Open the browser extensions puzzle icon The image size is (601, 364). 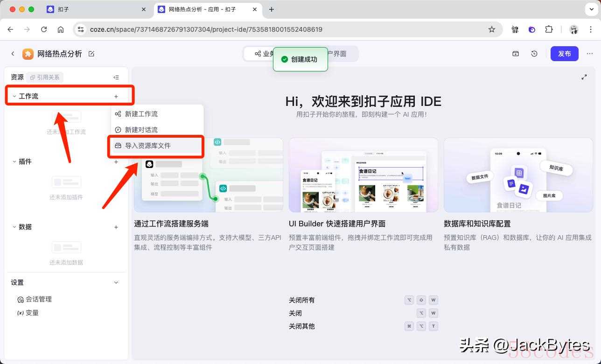click(549, 29)
